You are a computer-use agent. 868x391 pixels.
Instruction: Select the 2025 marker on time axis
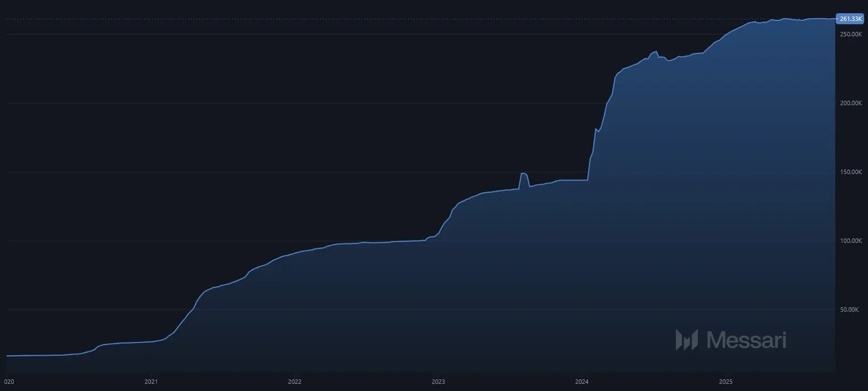click(725, 381)
